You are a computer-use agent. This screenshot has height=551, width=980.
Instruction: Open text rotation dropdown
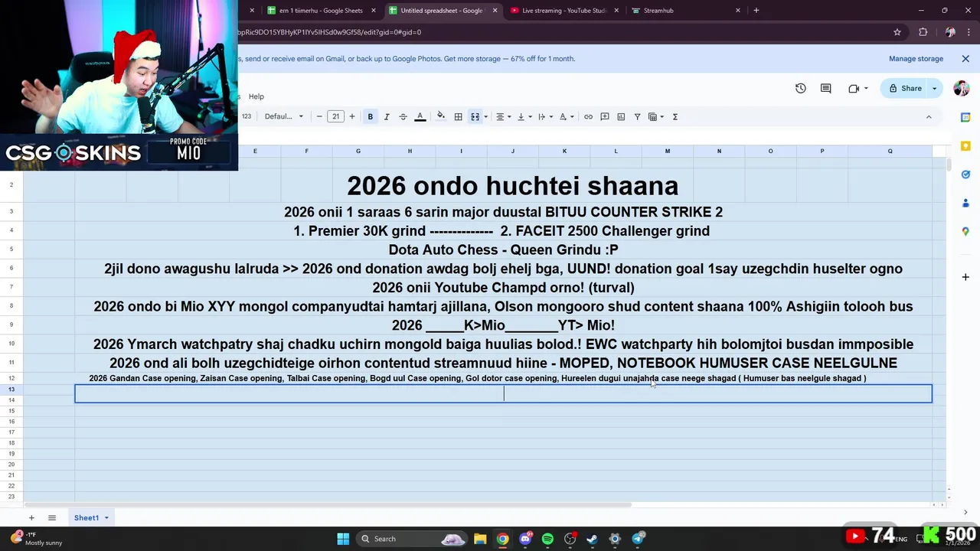pyautogui.click(x=566, y=116)
